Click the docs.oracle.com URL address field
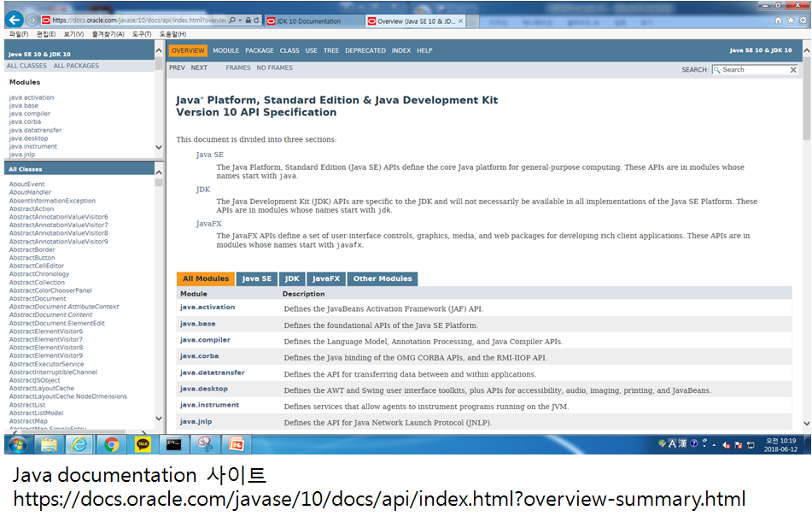This screenshot has height=516, width=812. (139, 21)
